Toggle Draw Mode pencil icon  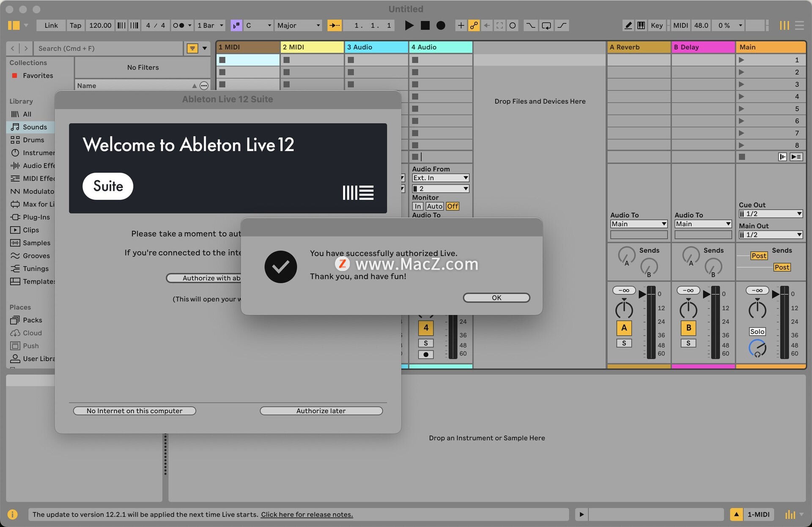[x=628, y=25]
